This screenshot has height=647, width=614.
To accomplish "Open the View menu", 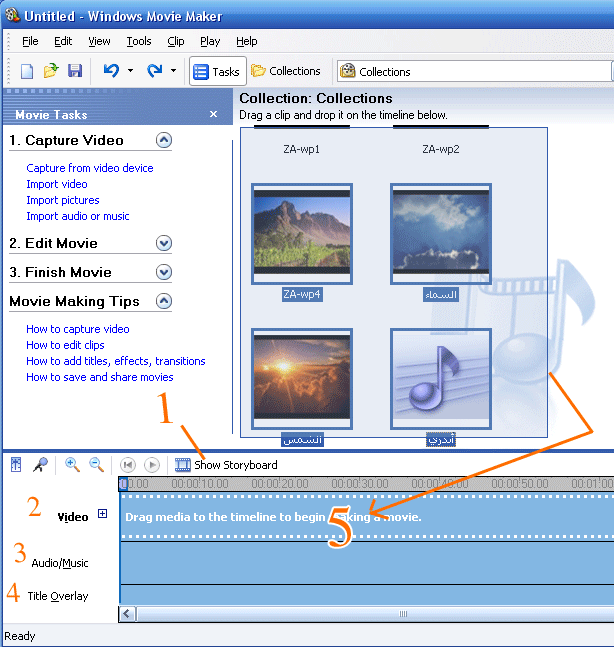I will [x=99, y=41].
